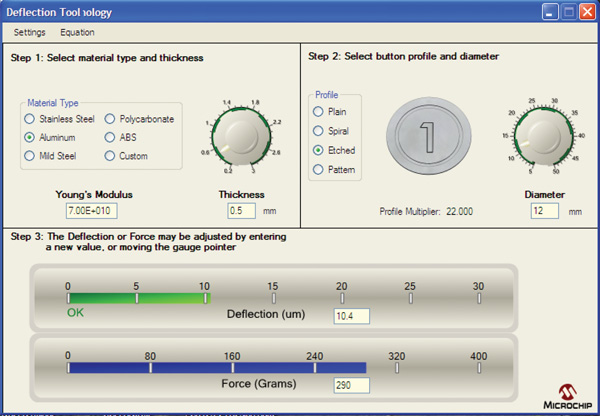Viewport: 600px width, 416px height.
Task: Focus the Thickness mm input box
Action: click(x=242, y=211)
